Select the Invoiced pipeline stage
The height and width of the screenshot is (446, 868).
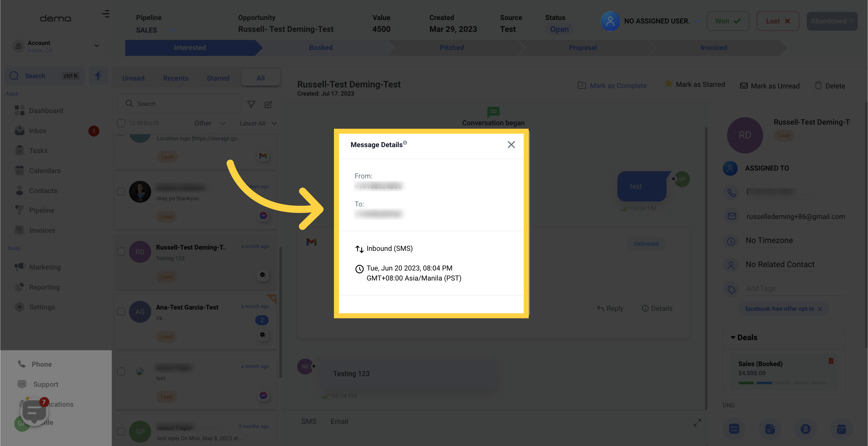[x=713, y=48]
